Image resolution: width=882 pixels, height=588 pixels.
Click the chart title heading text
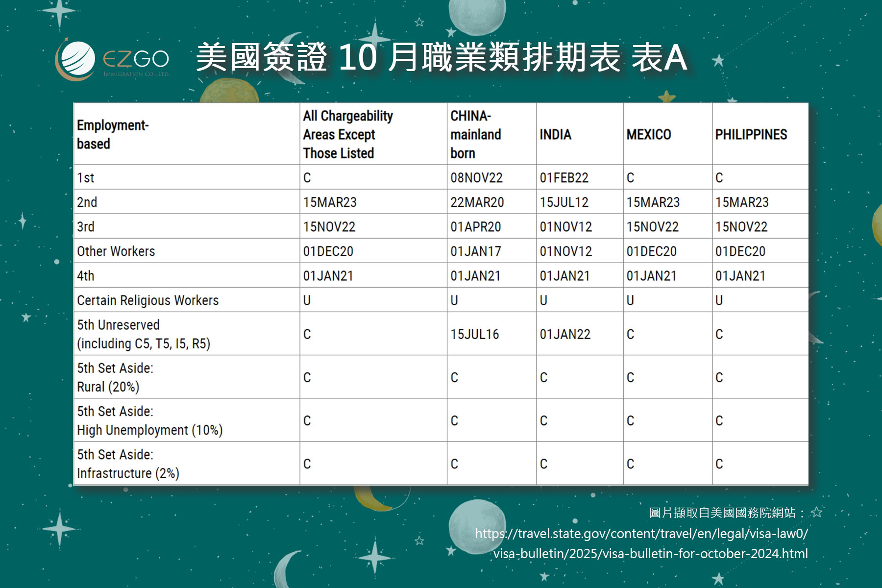[x=441, y=57]
